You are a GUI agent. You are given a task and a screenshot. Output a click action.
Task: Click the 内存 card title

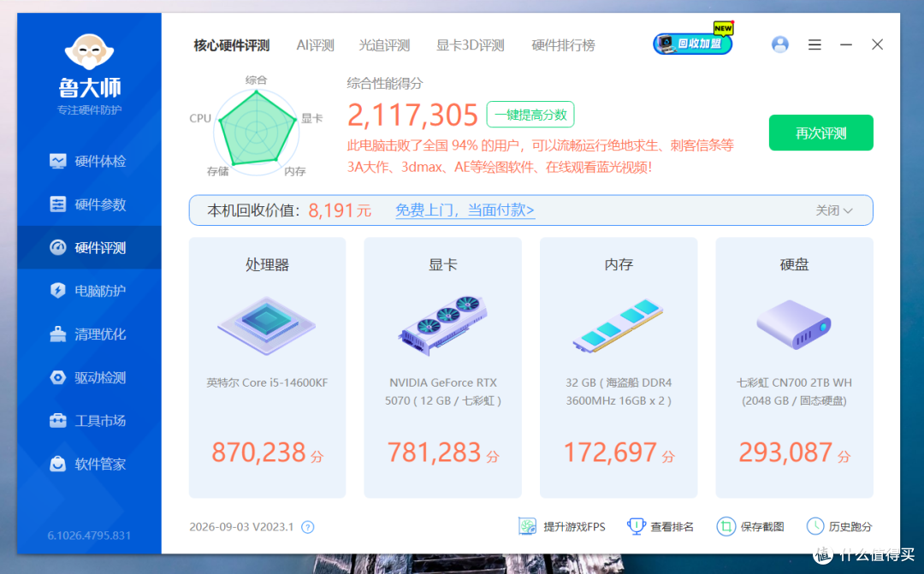coord(619,264)
